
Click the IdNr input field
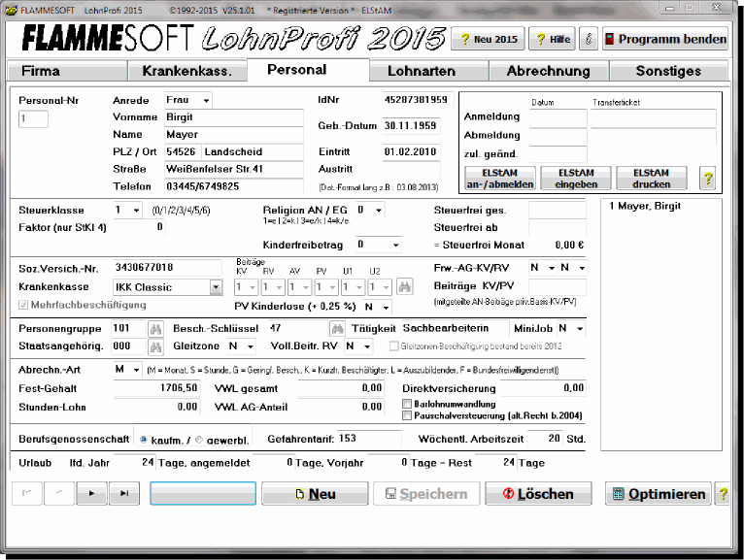click(x=418, y=100)
